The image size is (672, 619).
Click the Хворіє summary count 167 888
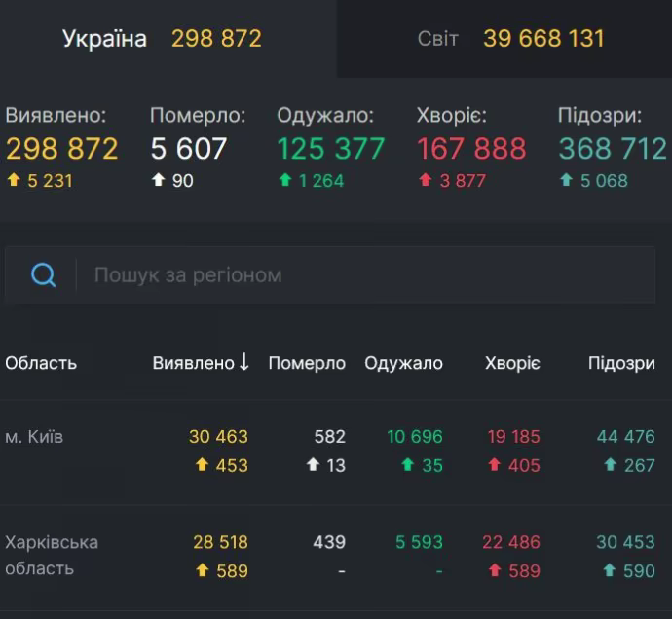[x=471, y=149]
